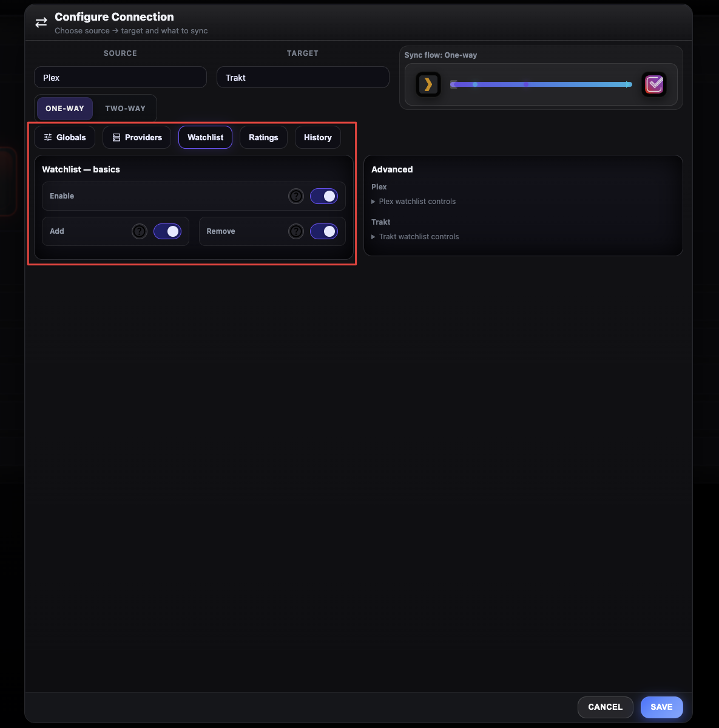Toggle the Enable watchlist switch
This screenshot has width=719, height=728.
[324, 196]
